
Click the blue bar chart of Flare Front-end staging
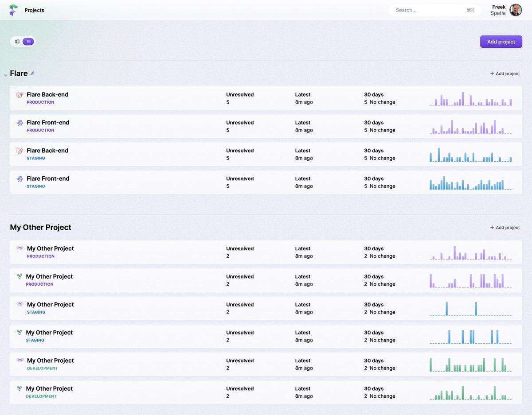[x=470, y=182]
